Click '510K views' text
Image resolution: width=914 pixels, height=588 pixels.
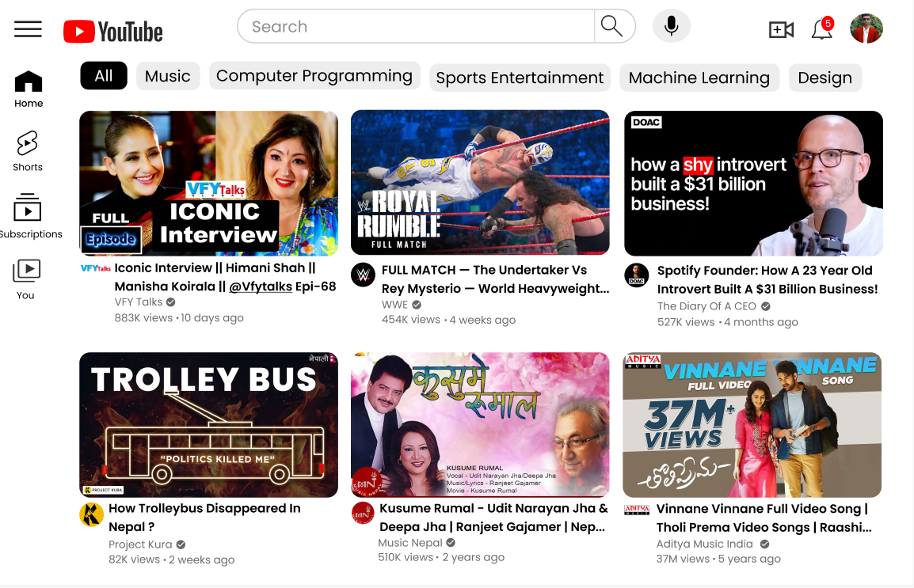(406, 557)
